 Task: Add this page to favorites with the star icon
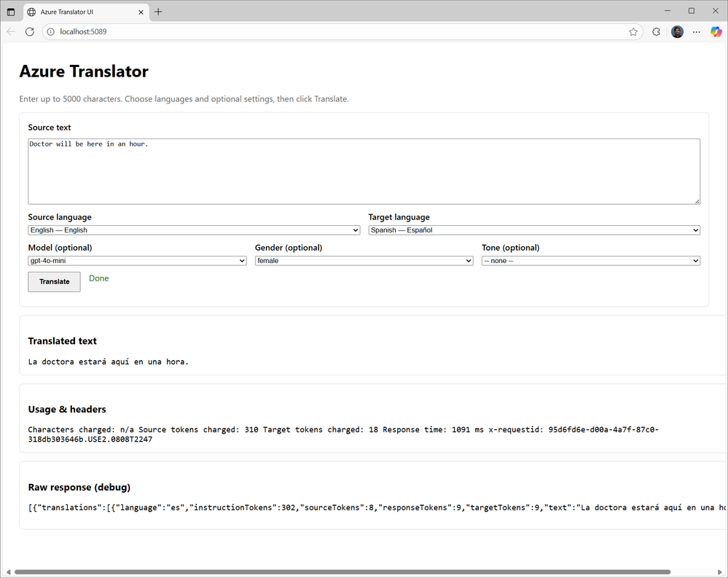point(633,31)
